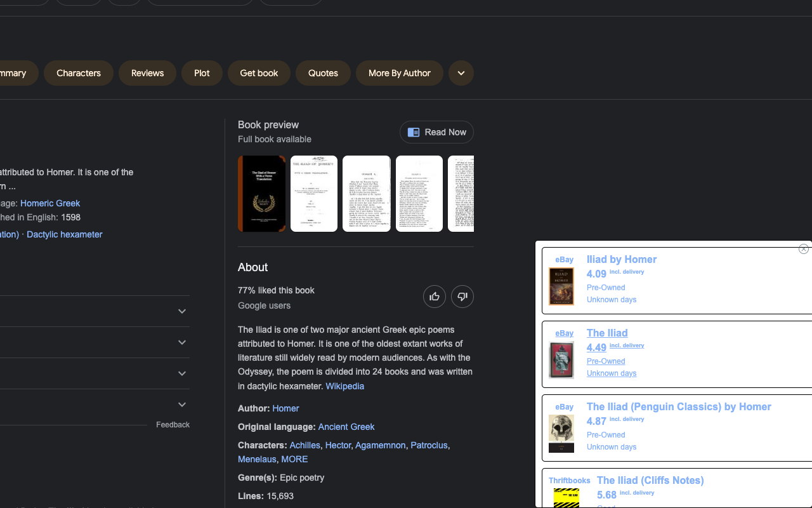
Task: Open the Homeric Greek link
Action: coord(50,203)
